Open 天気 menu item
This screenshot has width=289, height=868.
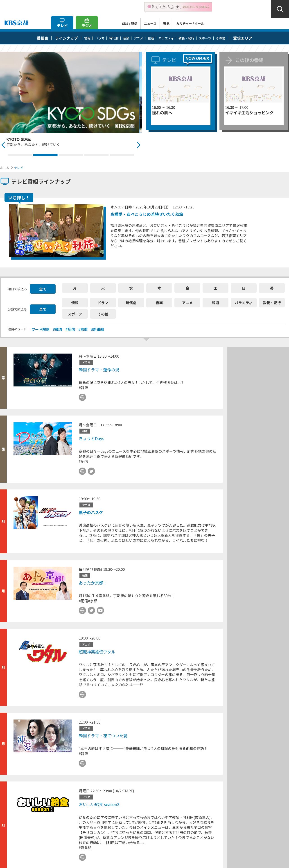click(166, 24)
